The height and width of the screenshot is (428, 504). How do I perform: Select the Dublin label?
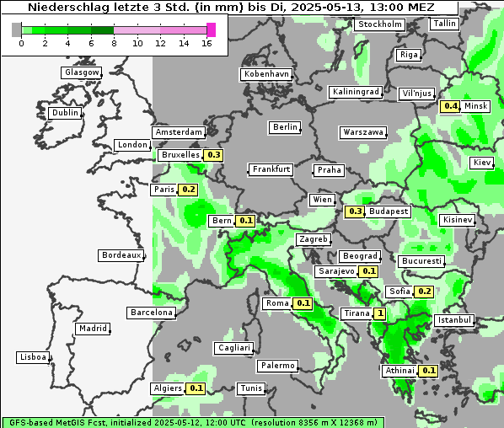point(65,113)
